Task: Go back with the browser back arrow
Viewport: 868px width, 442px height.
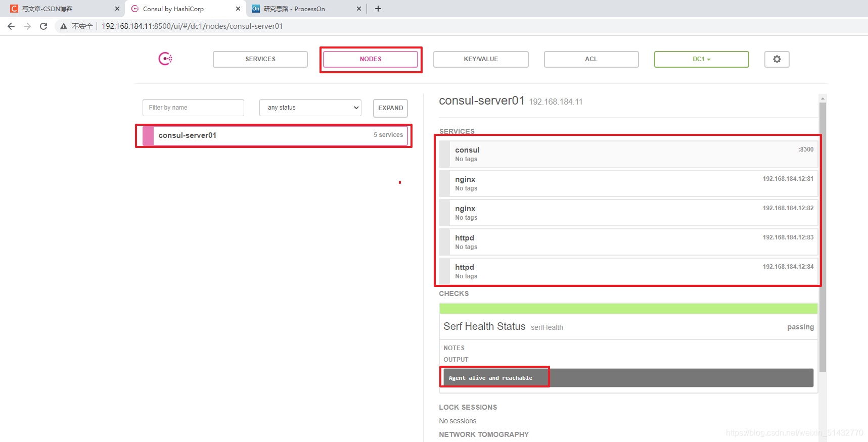Action: (11, 26)
